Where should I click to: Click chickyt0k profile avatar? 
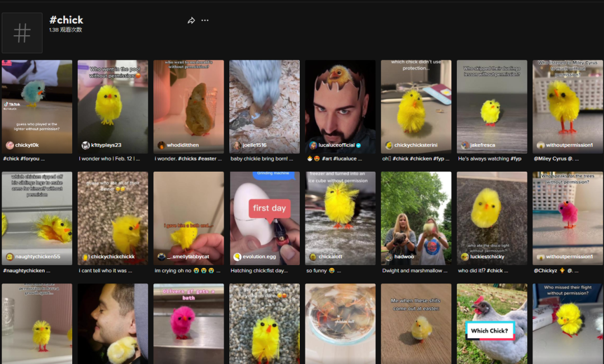[10, 145]
